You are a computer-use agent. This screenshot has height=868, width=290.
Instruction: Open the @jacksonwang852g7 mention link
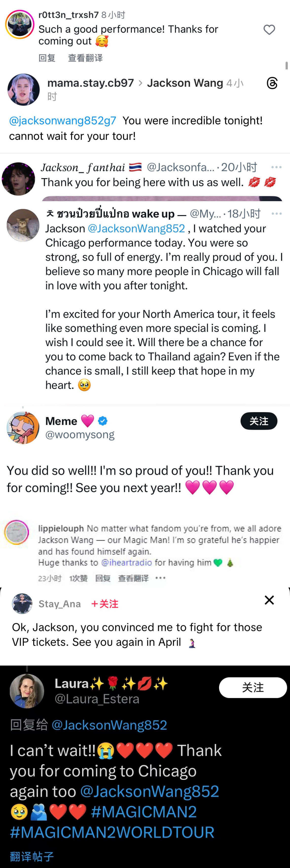click(x=63, y=121)
